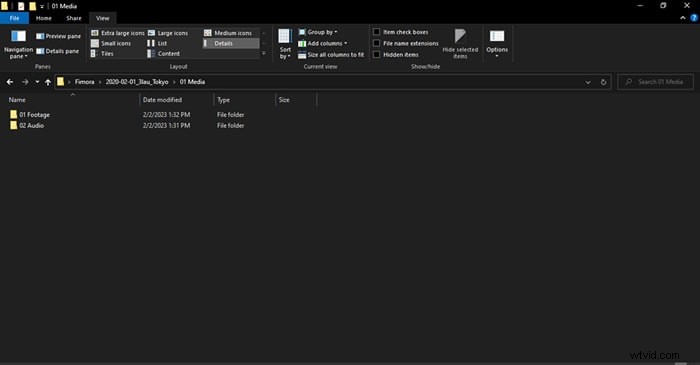The width and height of the screenshot is (700, 365).
Task: Select Extra large icons layout
Action: pyautogui.click(x=118, y=33)
